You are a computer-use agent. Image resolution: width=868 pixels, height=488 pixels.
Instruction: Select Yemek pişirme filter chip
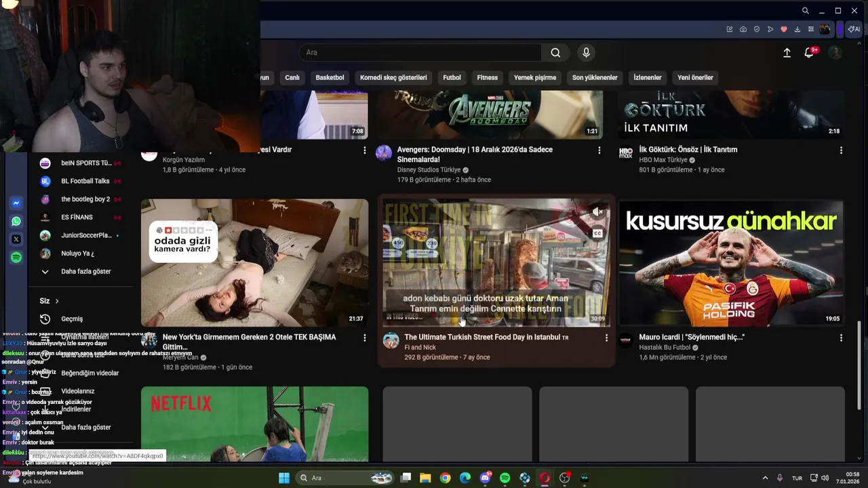[535, 77]
